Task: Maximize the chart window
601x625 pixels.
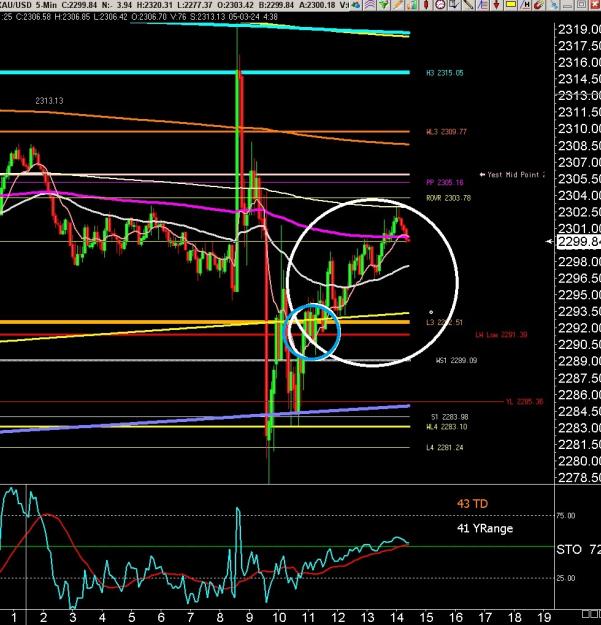Action: pos(582,5)
